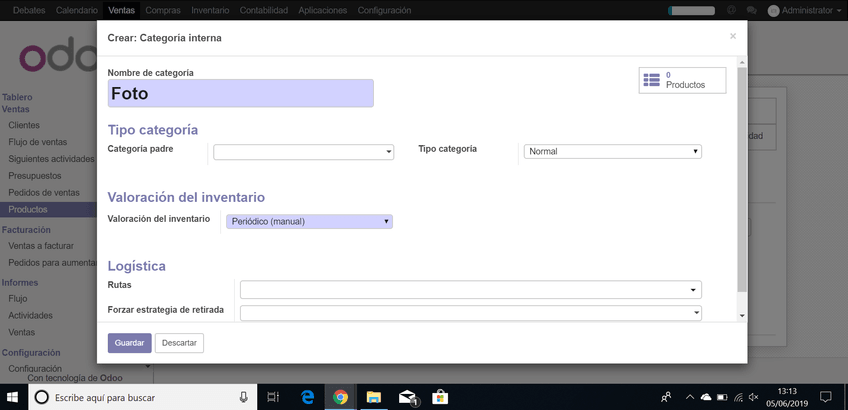Image resolution: width=848 pixels, height=410 pixels.
Task: Open Microsoft Edge from the taskbar
Action: [x=308, y=397]
